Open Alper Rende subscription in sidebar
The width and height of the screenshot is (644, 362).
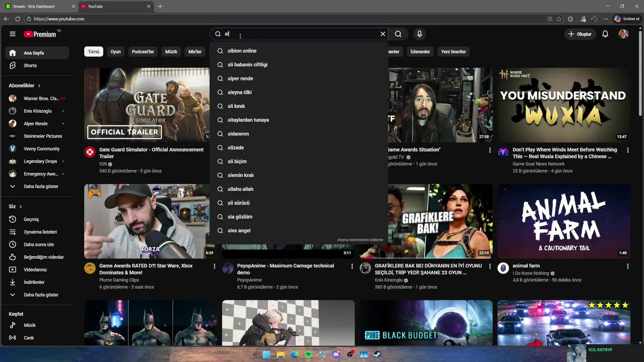point(37,124)
